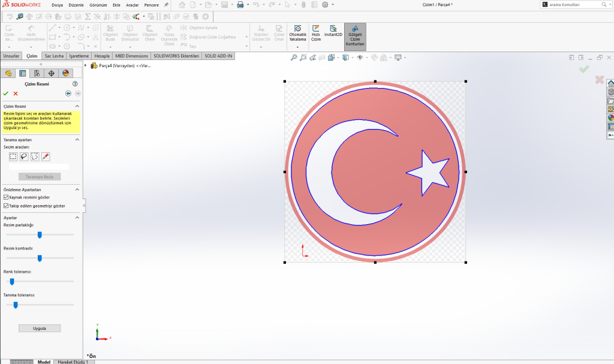Click the Resim parlaklığı slider handle
The height and width of the screenshot is (364, 614).
[x=40, y=235]
